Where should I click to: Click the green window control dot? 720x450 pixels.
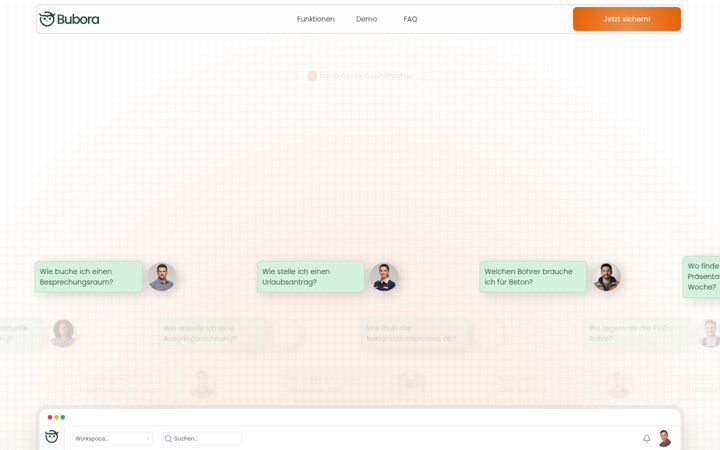tap(63, 417)
